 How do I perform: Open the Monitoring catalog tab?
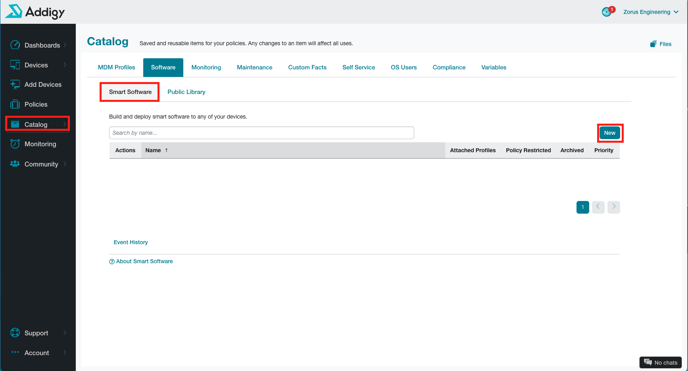click(x=206, y=67)
